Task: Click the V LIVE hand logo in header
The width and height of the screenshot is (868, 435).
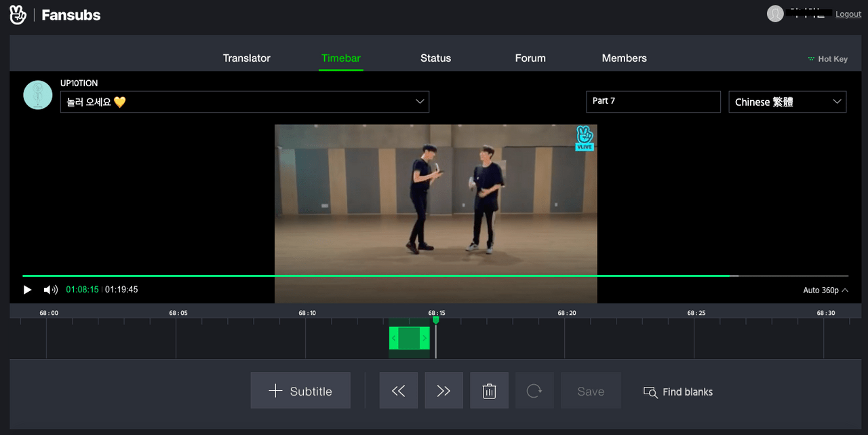Action: point(18,14)
